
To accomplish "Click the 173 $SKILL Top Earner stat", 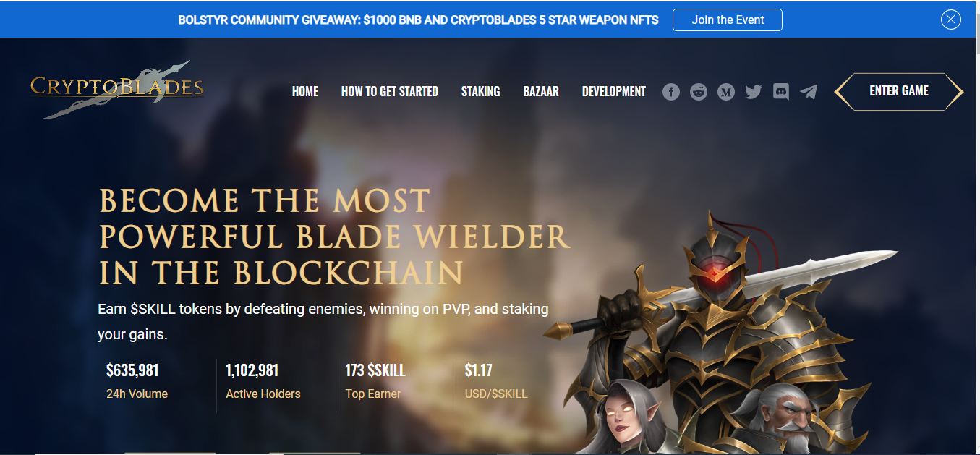I will [375, 382].
